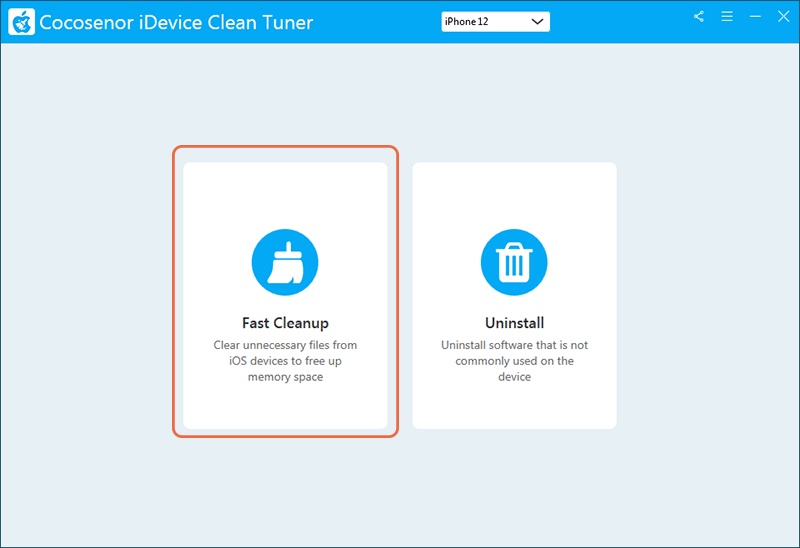The height and width of the screenshot is (548, 800).
Task: Minimize the iDevice Clean Tuner window
Action: coord(755,16)
